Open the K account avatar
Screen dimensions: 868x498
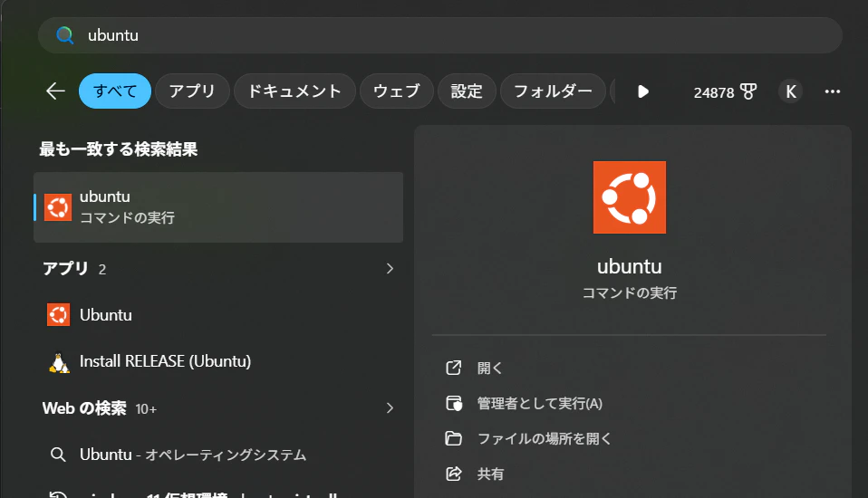[790, 91]
